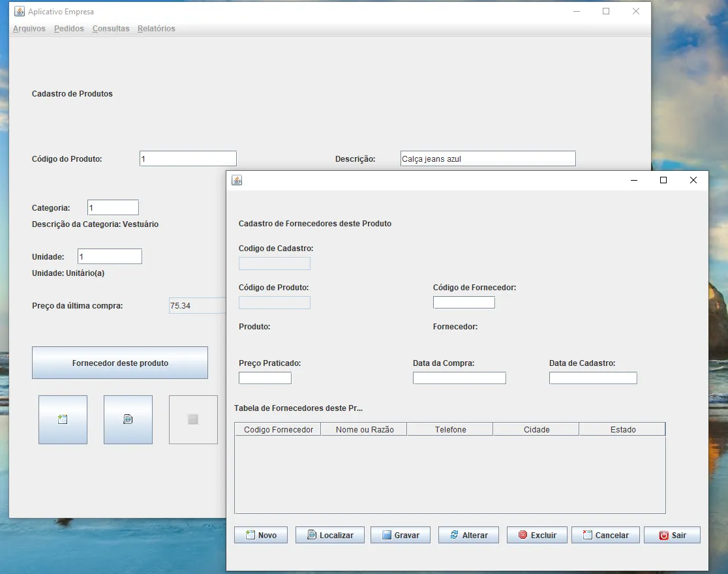728x574 pixels.
Task: Open the Relatórios menu
Action: pyautogui.click(x=156, y=28)
